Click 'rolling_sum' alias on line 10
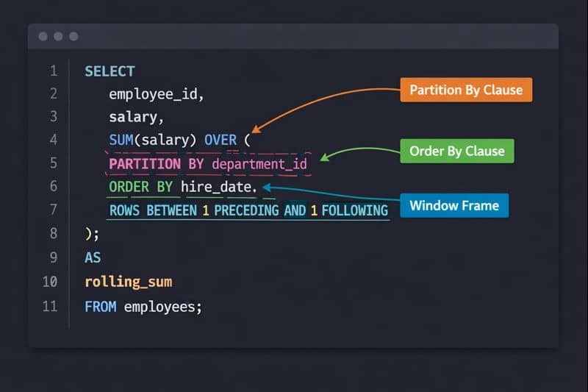 [129, 282]
